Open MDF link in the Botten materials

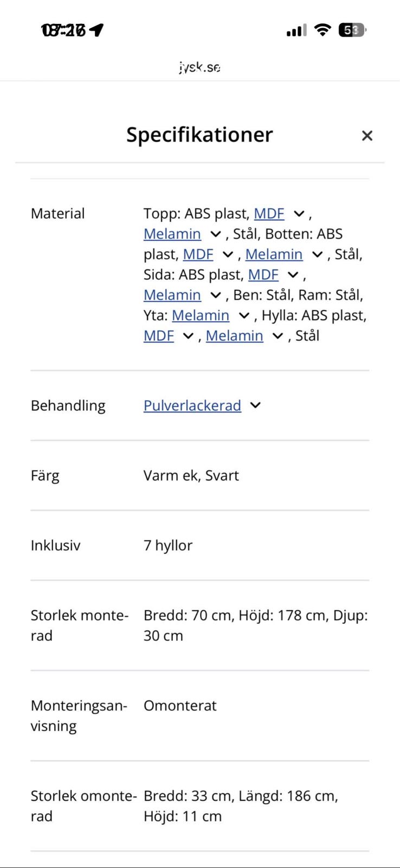pos(198,254)
